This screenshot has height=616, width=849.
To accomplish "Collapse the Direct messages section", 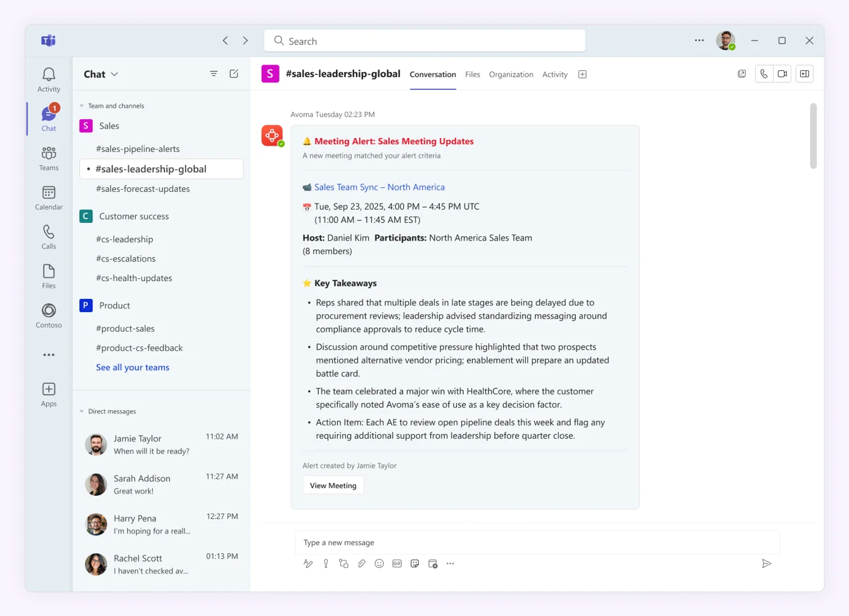I will coord(81,411).
